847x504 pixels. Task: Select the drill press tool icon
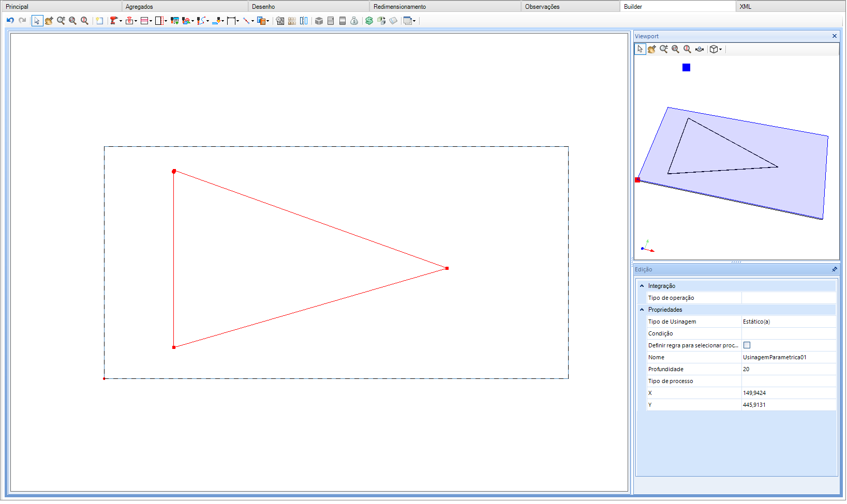(x=129, y=21)
